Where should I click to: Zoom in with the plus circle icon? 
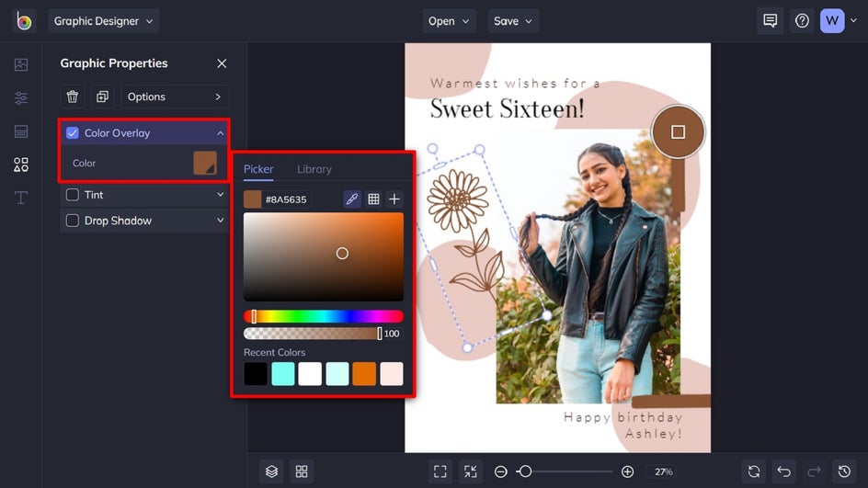[x=627, y=471]
